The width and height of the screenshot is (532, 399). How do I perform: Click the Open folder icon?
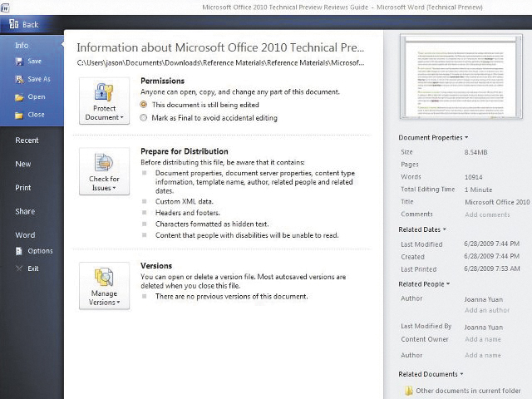point(19,97)
